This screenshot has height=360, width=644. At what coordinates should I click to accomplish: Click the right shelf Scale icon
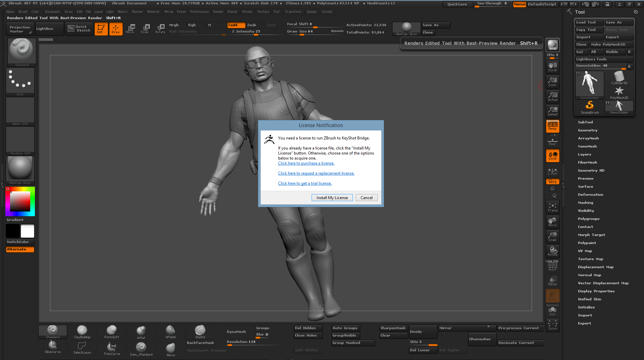552,236
